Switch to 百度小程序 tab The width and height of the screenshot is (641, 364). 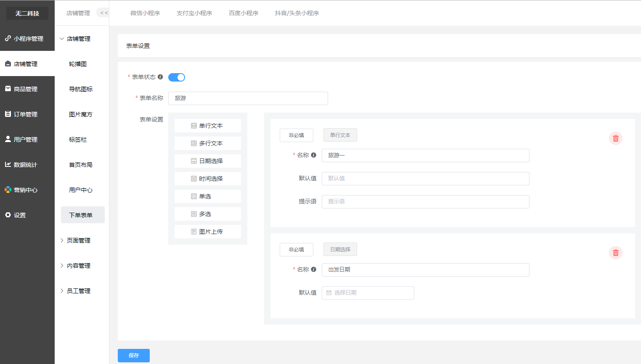pyautogui.click(x=244, y=13)
